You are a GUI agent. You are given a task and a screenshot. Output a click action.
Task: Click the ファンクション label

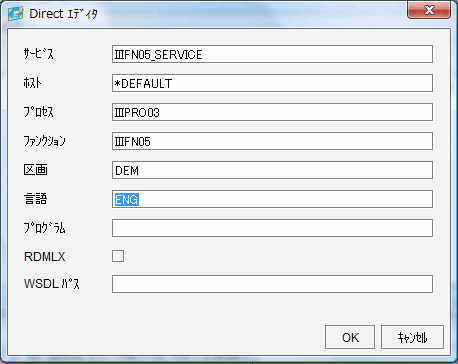coord(44,141)
